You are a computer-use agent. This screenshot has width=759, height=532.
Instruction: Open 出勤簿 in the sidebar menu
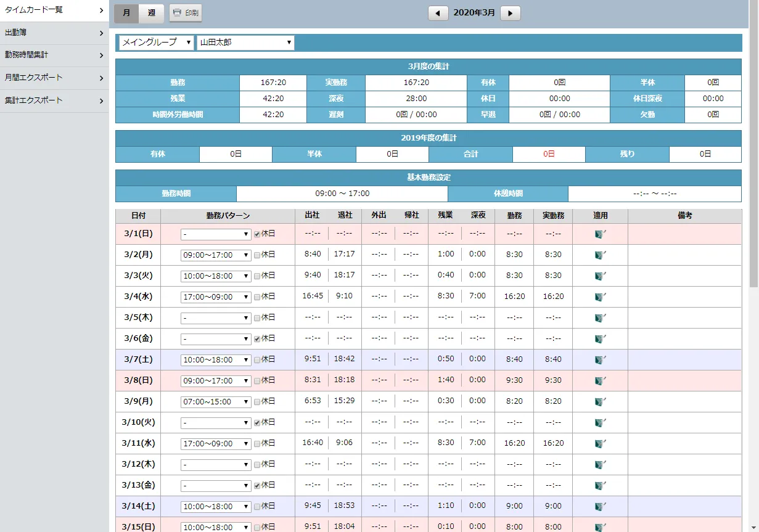(x=54, y=33)
